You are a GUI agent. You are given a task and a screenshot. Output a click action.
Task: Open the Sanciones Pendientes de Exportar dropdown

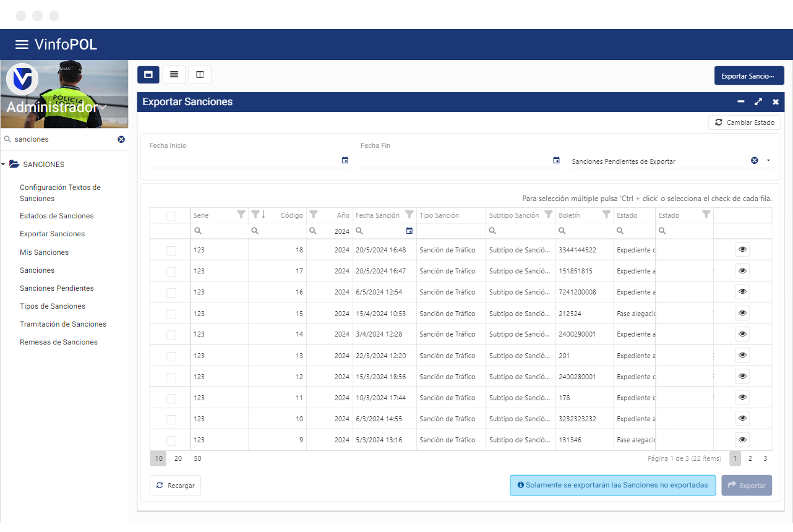[x=768, y=160]
